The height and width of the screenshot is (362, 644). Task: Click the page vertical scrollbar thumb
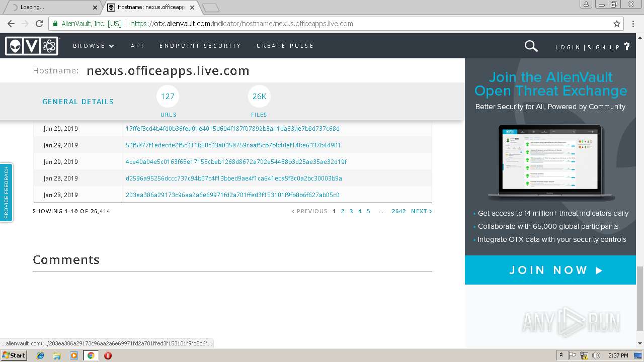tap(640, 299)
